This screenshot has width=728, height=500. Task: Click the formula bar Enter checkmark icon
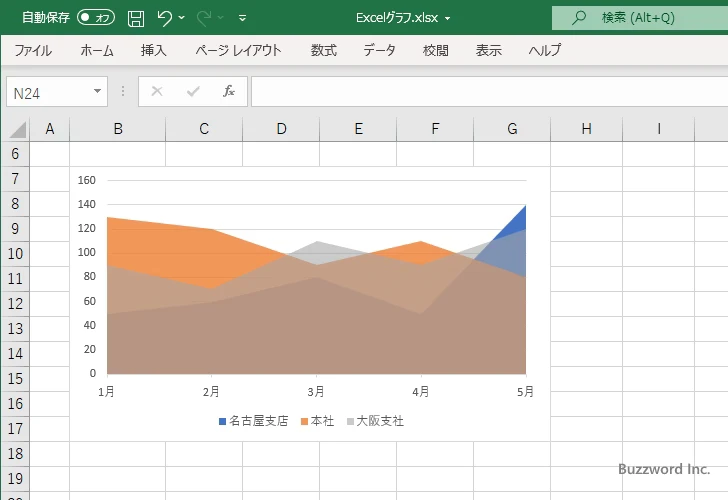click(193, 91)
